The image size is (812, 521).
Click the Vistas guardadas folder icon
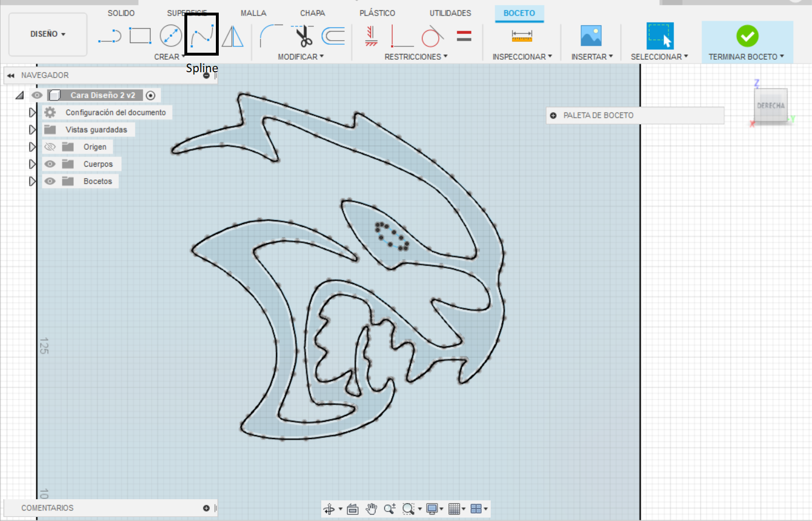click(x=50, y=130)
